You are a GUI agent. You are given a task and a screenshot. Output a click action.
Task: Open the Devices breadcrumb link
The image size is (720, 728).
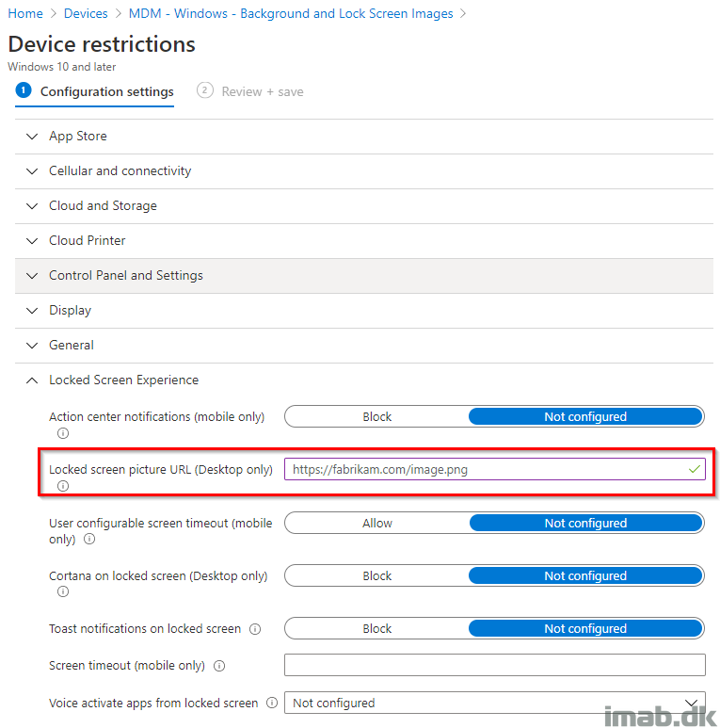[x=86, y=13]
